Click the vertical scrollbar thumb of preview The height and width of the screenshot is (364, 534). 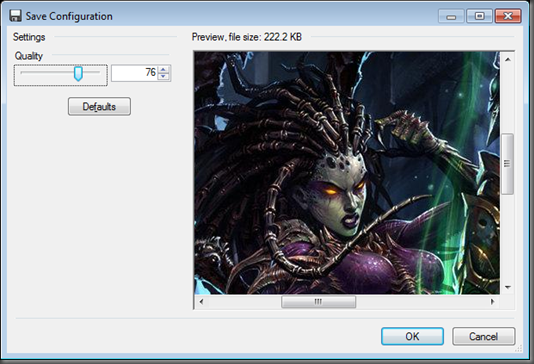coord(508,164)
